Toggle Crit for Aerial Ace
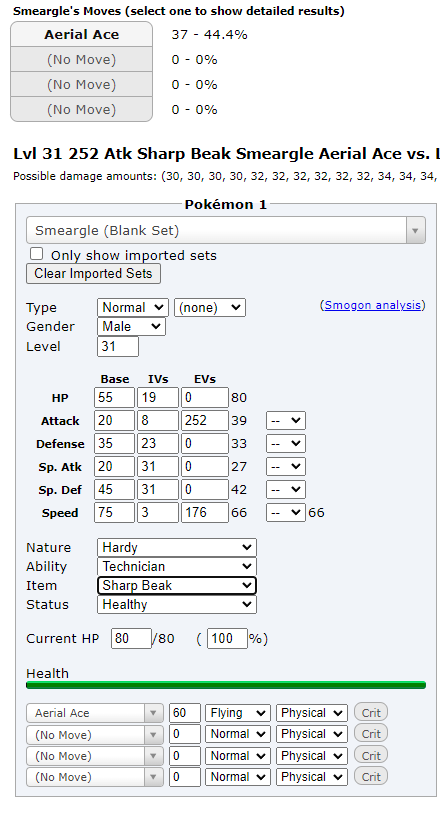Image resolution: width=440 pixels, height=813 pixels. coord(371,713)
